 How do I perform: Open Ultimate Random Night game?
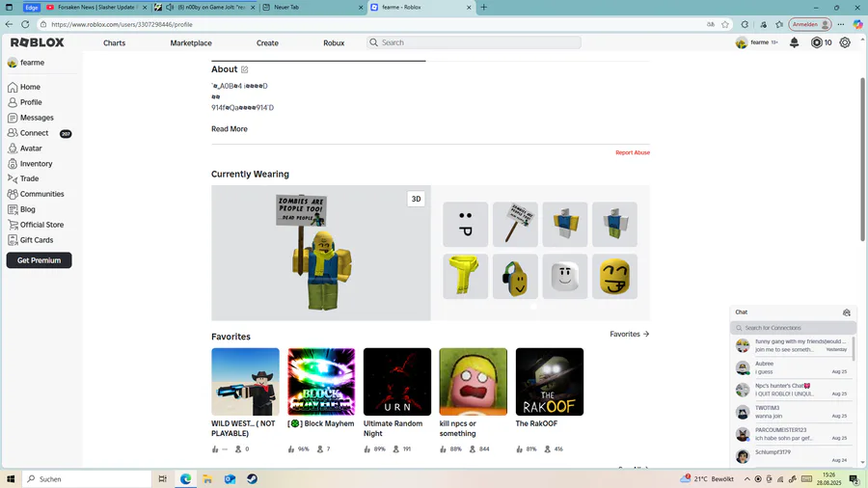(x=397, y=382)
